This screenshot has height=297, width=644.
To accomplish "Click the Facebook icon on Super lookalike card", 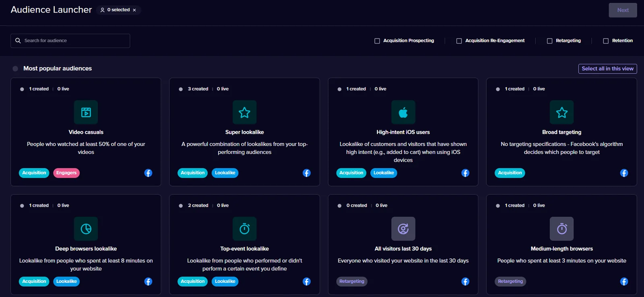I will [x=307, y=173].
